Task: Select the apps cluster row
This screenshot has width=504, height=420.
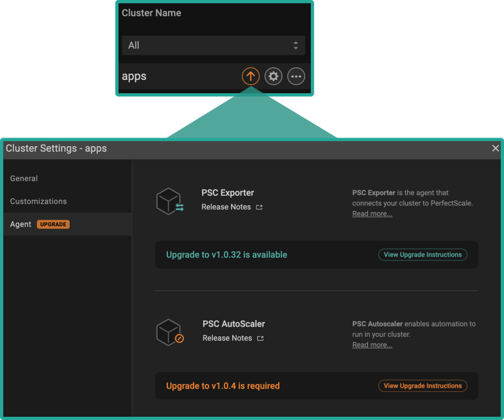Action: point(214,76)
